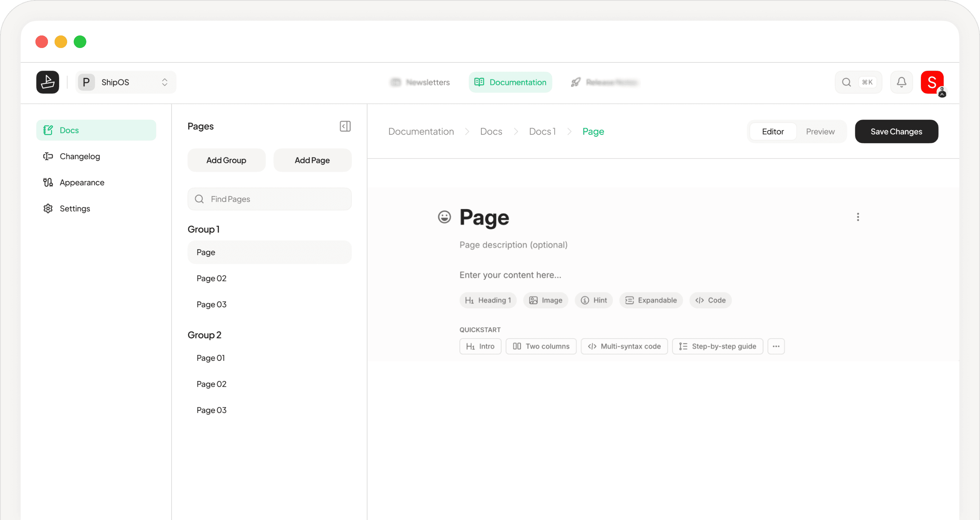Select the red S avatar badge
The height and width of the screenshot is (520, 980).
pos(932,82)
